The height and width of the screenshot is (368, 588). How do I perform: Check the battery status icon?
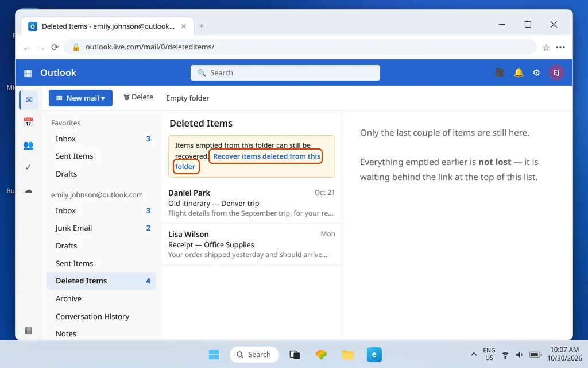click(x=535, y=355)
